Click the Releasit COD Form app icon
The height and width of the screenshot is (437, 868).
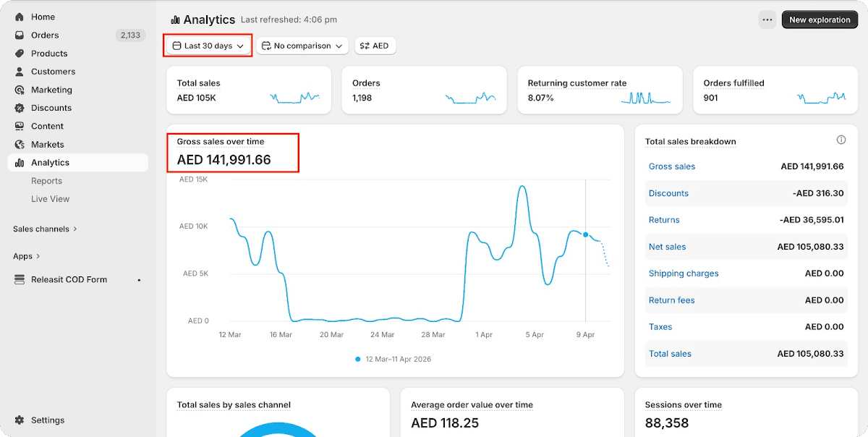click(x=20, y=279)
